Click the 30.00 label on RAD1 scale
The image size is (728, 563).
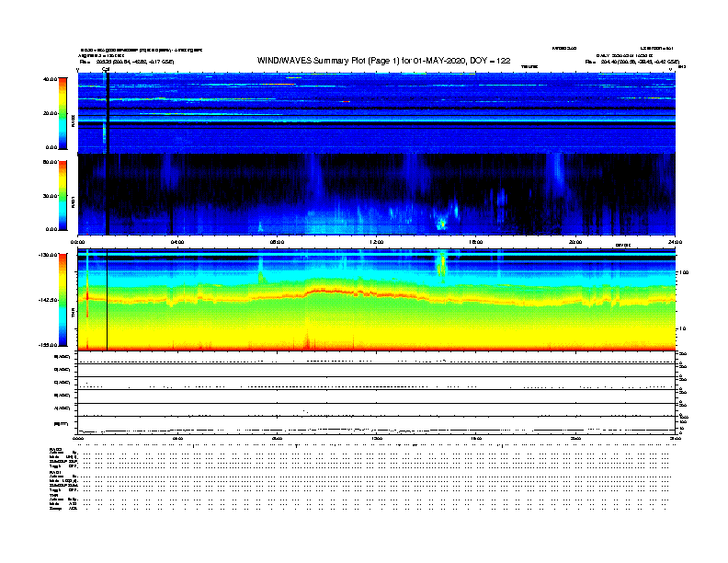point(50,196)
